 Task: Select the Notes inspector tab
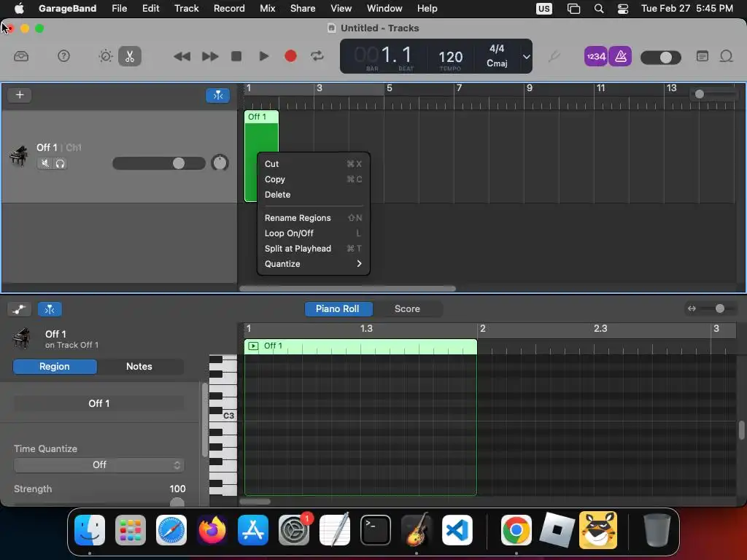point(139,366)
